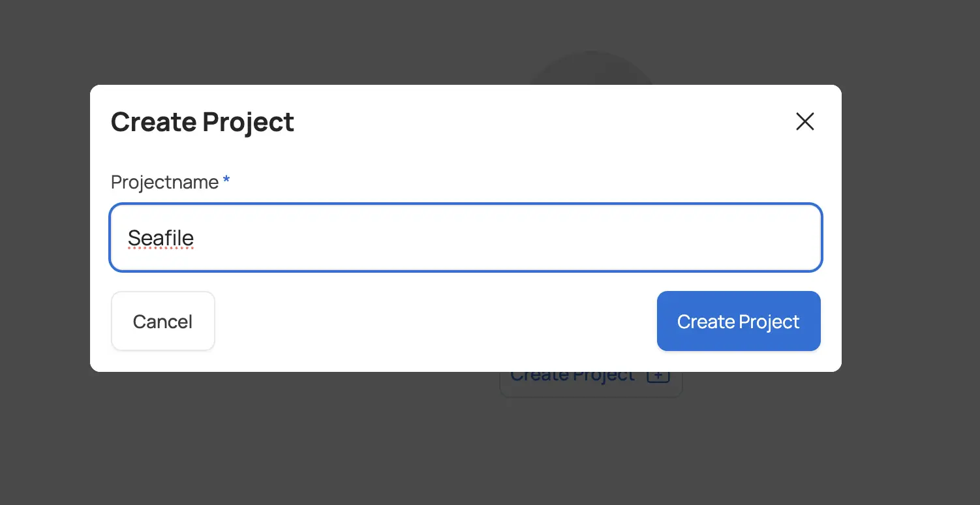This screenshot has width=980, height=505.
Task: Click the Create Project dialog title
Action: (x=202, y=121)
